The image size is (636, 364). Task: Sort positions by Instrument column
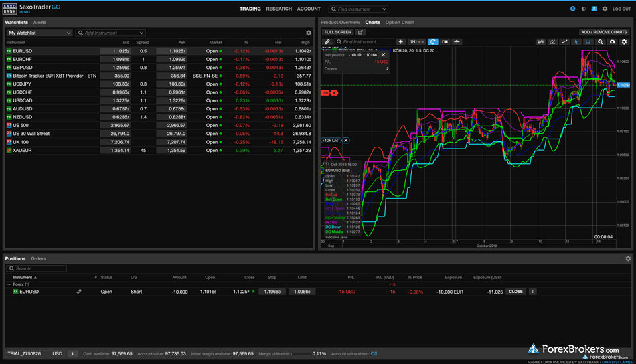coord(24,277)
